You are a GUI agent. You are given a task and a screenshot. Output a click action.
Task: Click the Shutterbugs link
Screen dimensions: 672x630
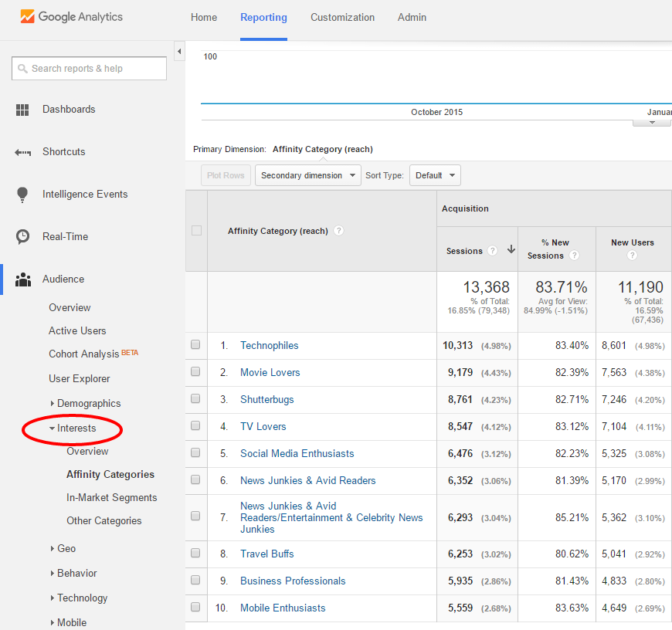pyautogui.click(x=267, y=400)
